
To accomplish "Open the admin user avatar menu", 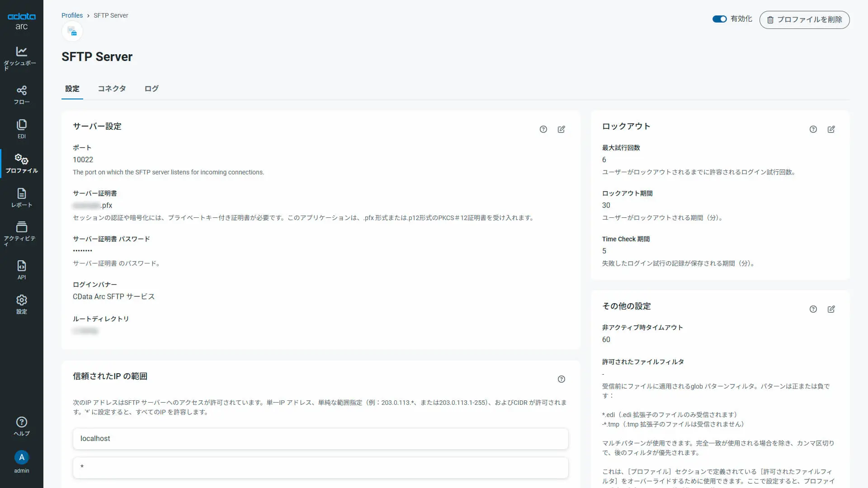I will (21, 457).
